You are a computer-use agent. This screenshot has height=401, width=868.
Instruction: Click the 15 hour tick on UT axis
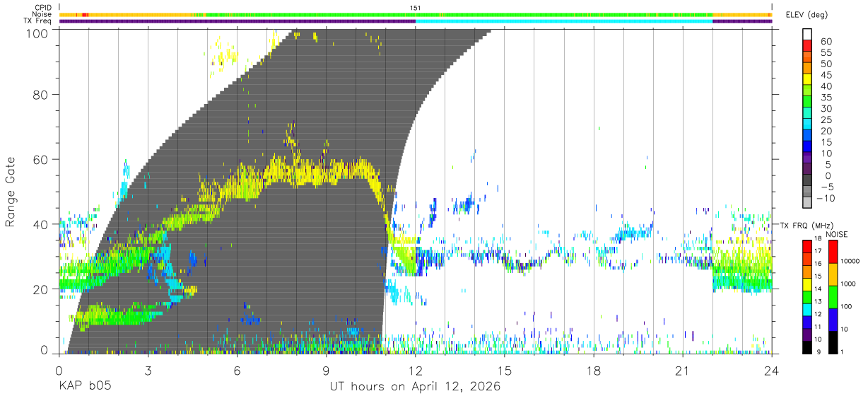click(505, 371)
